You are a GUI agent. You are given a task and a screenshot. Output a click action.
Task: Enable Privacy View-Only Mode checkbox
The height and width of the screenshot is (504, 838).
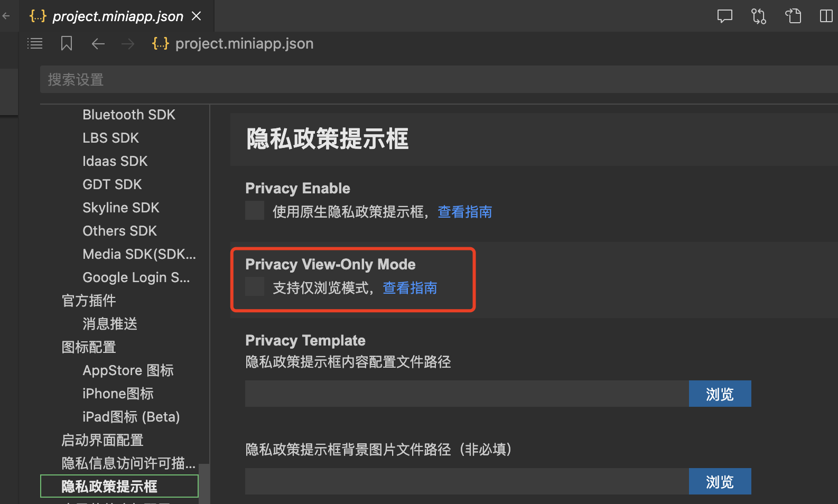(255, 287)
